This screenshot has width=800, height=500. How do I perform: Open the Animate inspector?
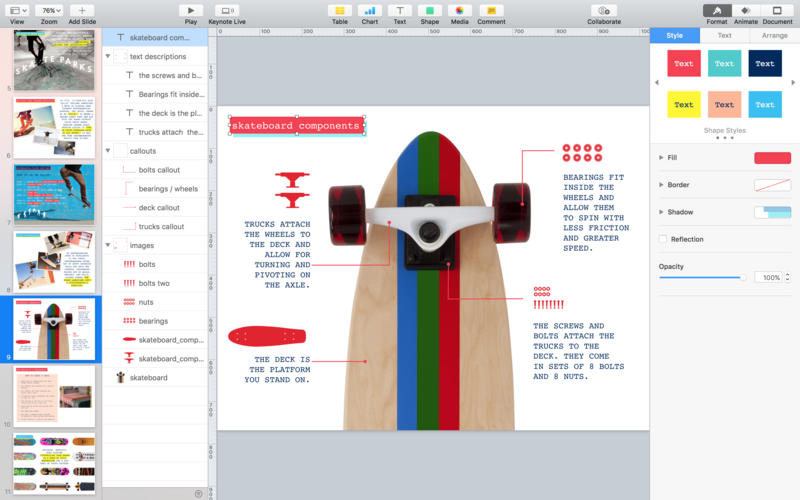point(745,10)
